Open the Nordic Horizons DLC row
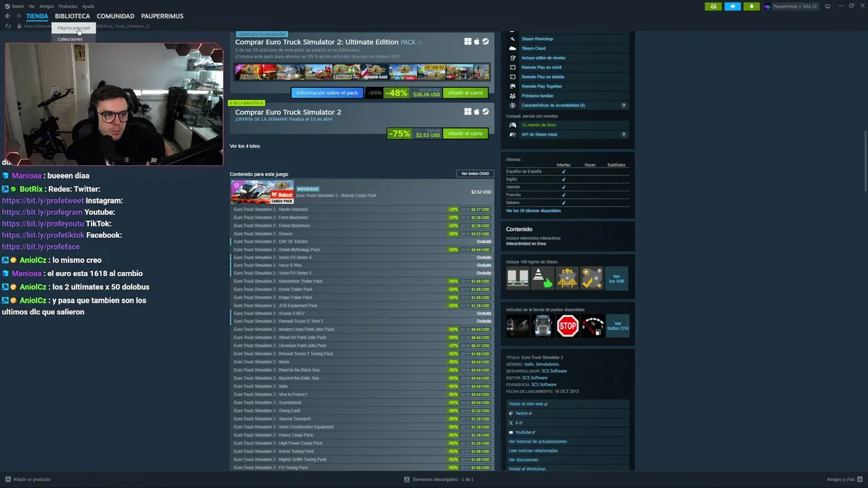868x488 pixels. click(362, 209)
